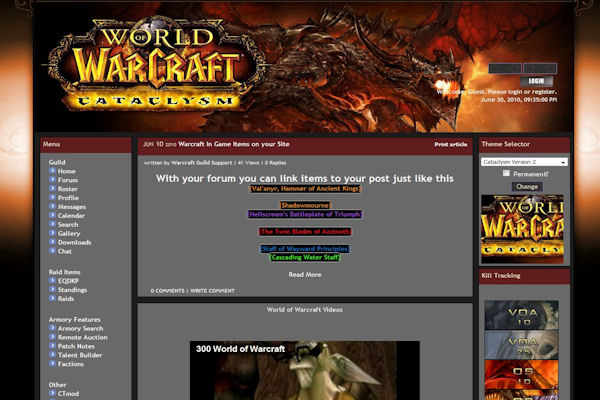Click the VOA 10 kill tracking banner
This screenshot has width=600, height=400.
[521, 315]
